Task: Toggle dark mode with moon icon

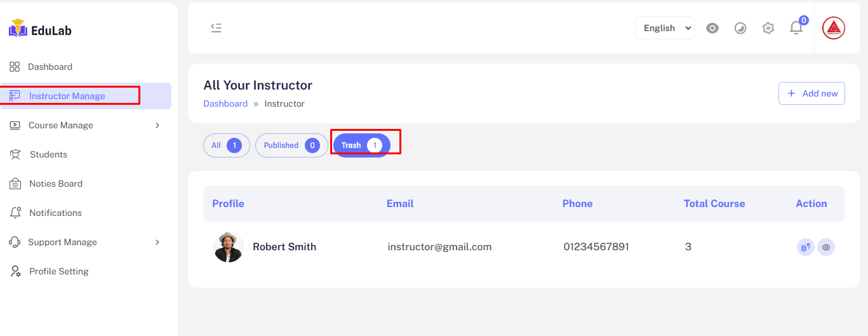Action: point(740,28)
